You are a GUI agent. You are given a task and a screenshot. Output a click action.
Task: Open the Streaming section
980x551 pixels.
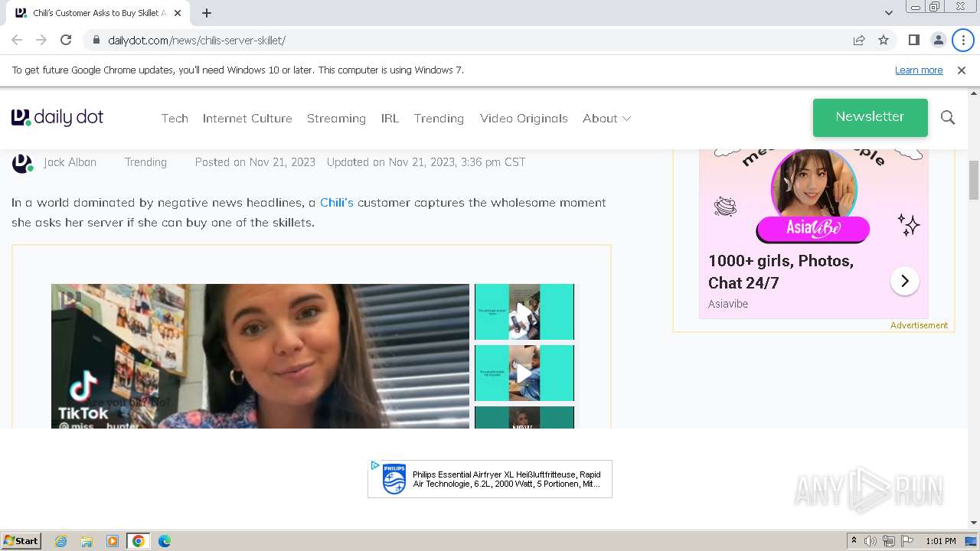tap(336, 119)
